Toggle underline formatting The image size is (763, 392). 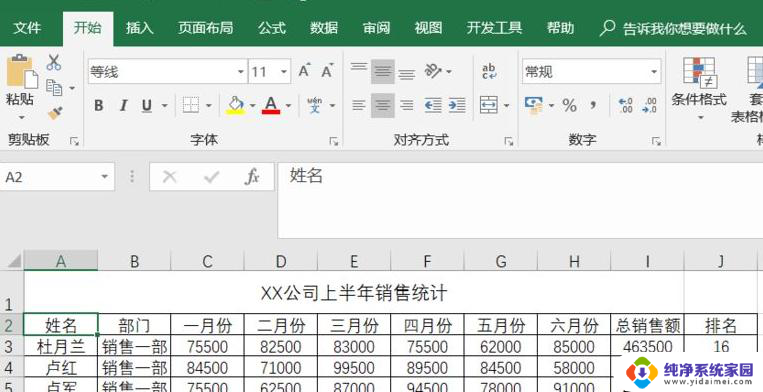[x=146, y=105]
